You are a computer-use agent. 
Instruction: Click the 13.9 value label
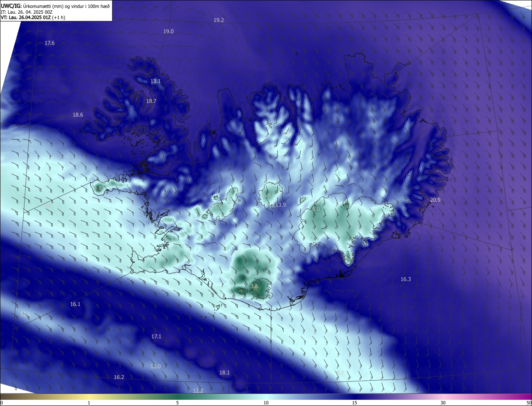(x=281, y=205)
